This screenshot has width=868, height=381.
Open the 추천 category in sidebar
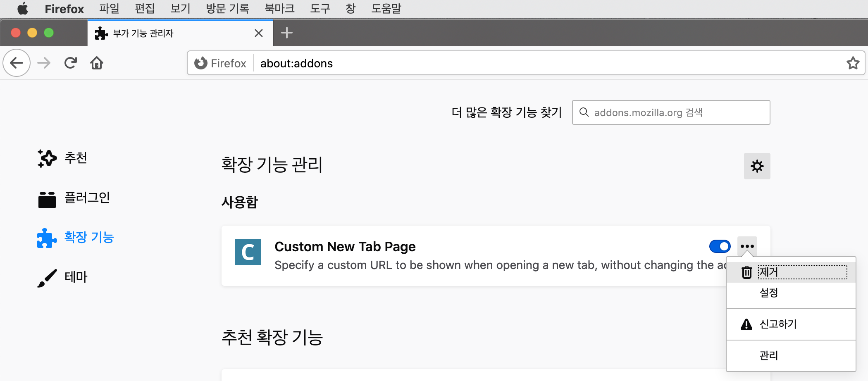[62, 158]
